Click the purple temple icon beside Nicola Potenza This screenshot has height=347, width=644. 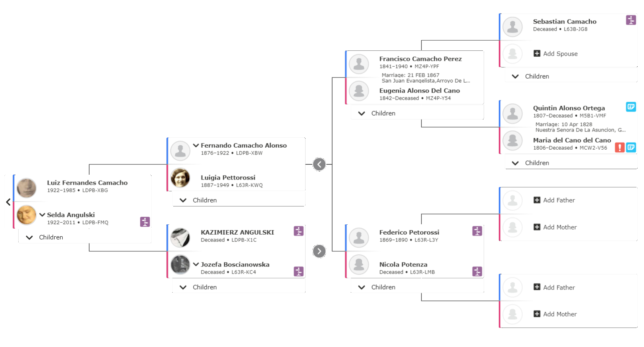477,271
